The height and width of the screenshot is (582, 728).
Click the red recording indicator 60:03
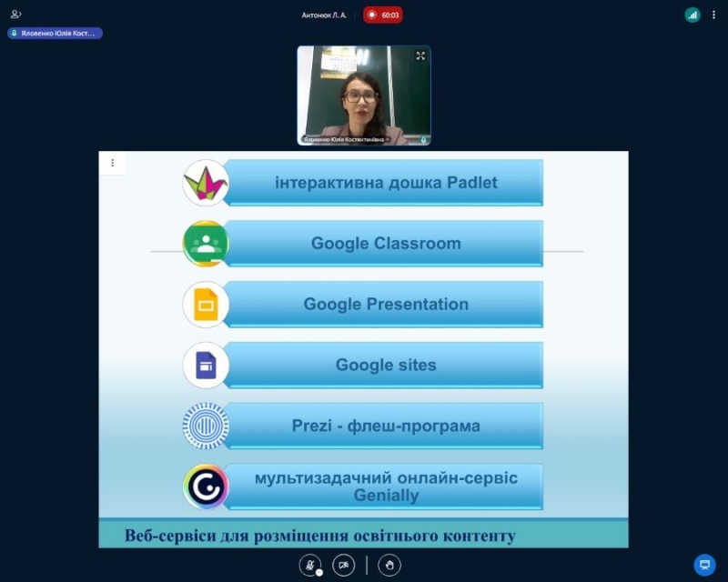click(x=383, y=15)
